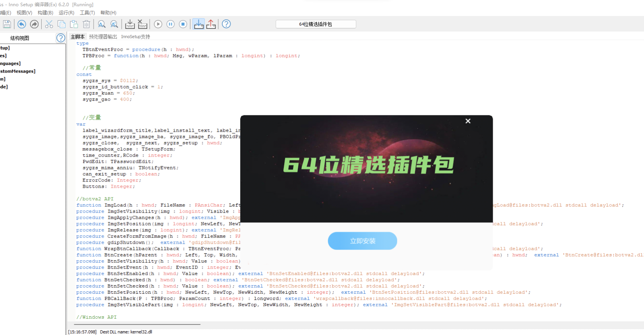Viewport: 644px width, 335px height.
Task: Switch to the 预处理器输出 tab
Action: (x=103, y=37)
